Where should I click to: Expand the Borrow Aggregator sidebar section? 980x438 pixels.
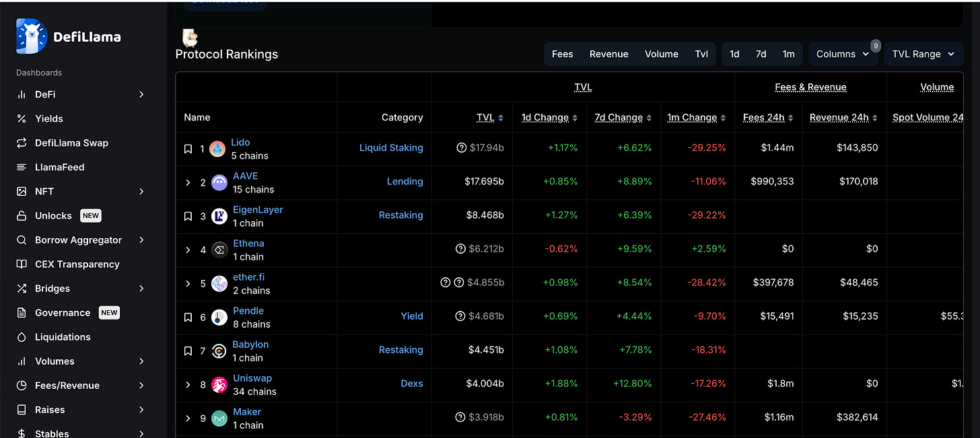coord(141,240)
